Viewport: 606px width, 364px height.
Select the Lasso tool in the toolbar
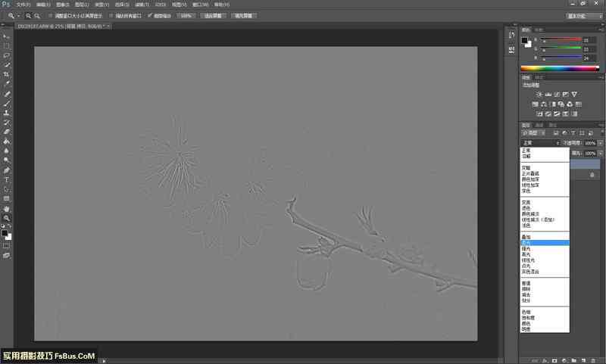(x=7, y=55)
